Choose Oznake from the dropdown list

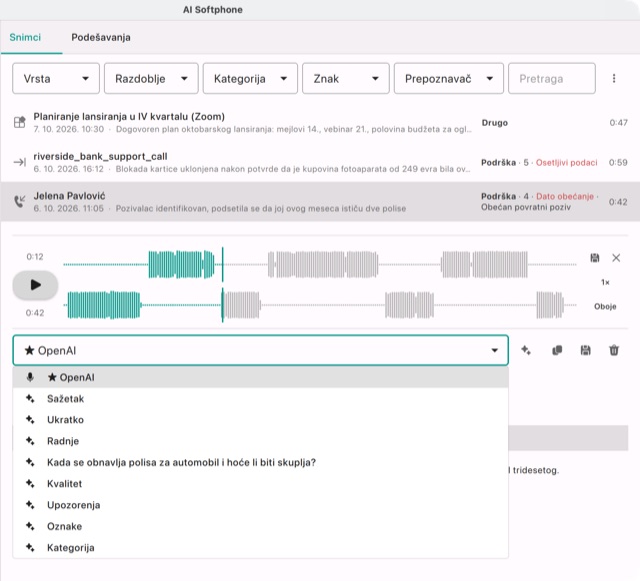[260, 526]
